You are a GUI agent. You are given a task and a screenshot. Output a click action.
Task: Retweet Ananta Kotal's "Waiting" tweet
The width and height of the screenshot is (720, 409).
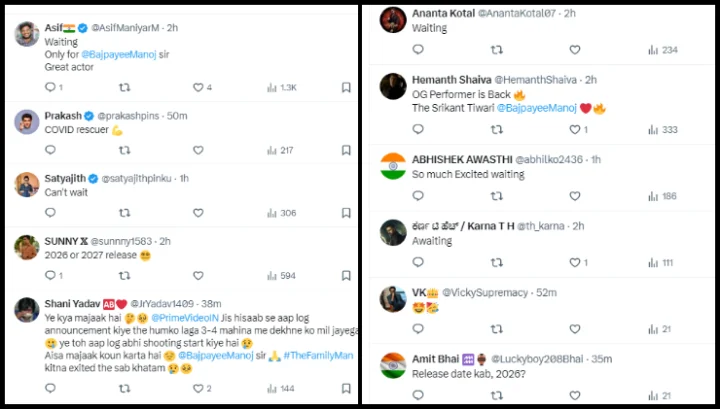click(x=497, y=50)
